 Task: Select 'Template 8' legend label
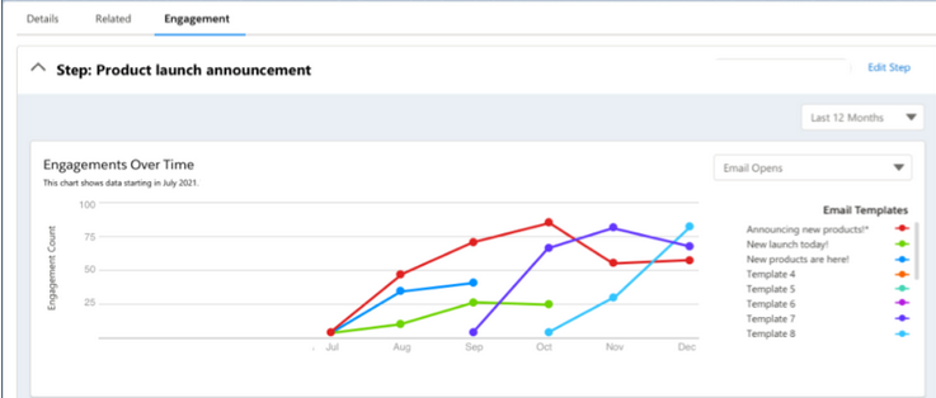click(x=771, y=334)
